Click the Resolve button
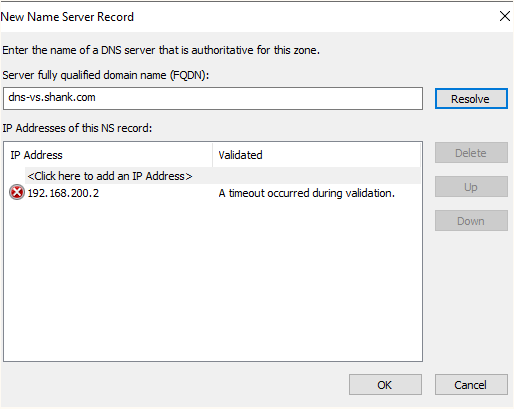The height and width of the screenshot is (409, 514). click(x=471, y=99)
